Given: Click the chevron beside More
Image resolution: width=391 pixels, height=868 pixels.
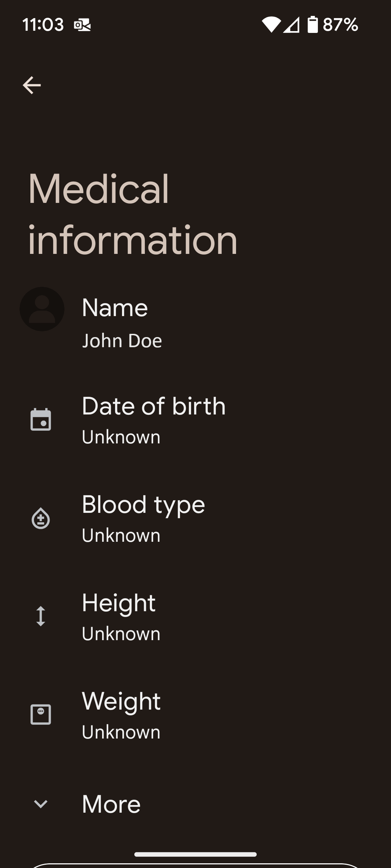Looking at the screenshot, I should (x=41, y=804).
